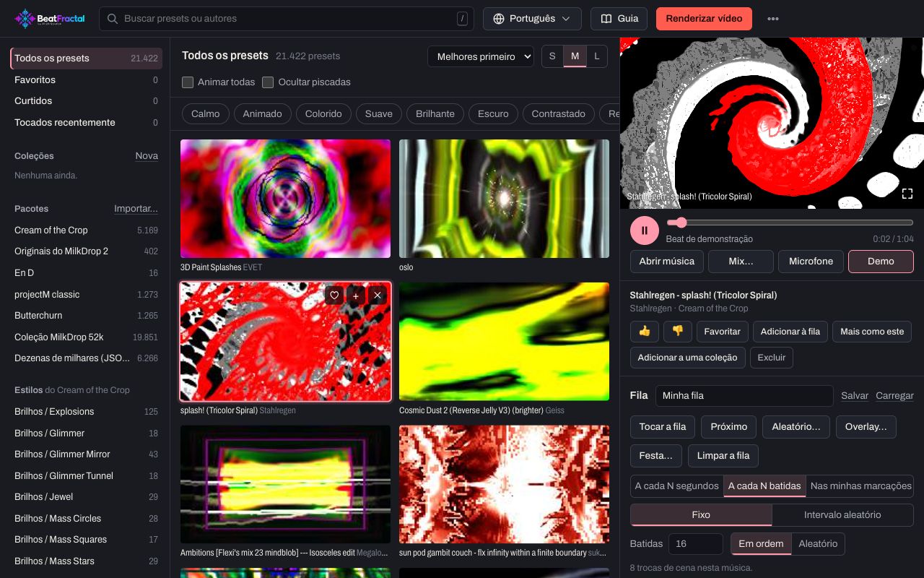Click Importar... packages link
Screen dimensions: 924x578
pos(136,209)
